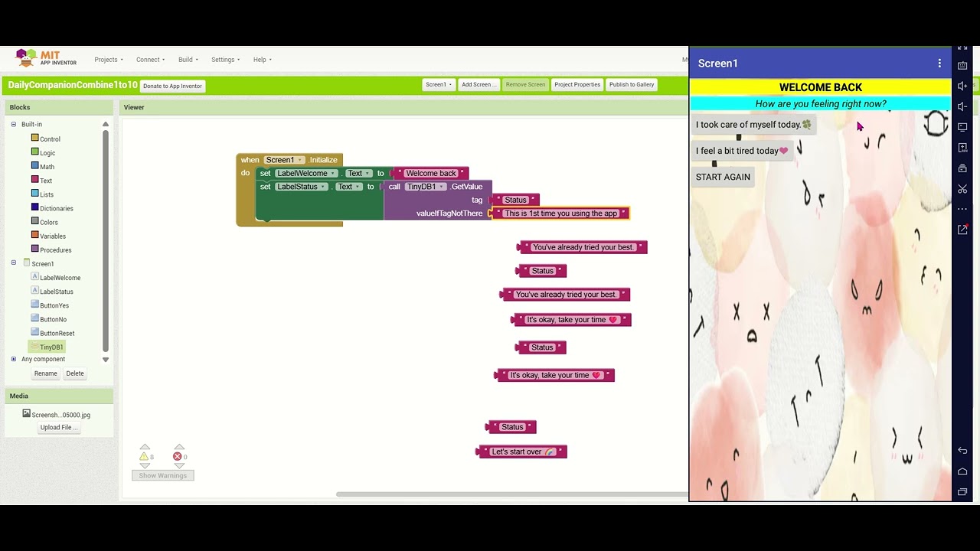Select the 'Welcome back' text block

coord(430,174)
